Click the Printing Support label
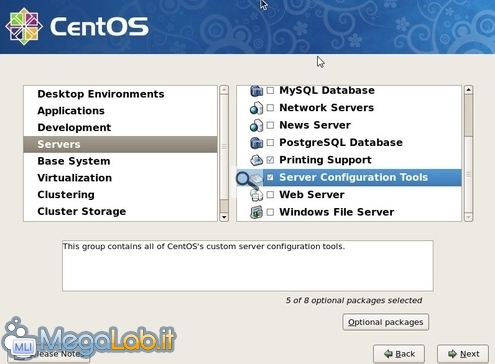 pos(325,160)
